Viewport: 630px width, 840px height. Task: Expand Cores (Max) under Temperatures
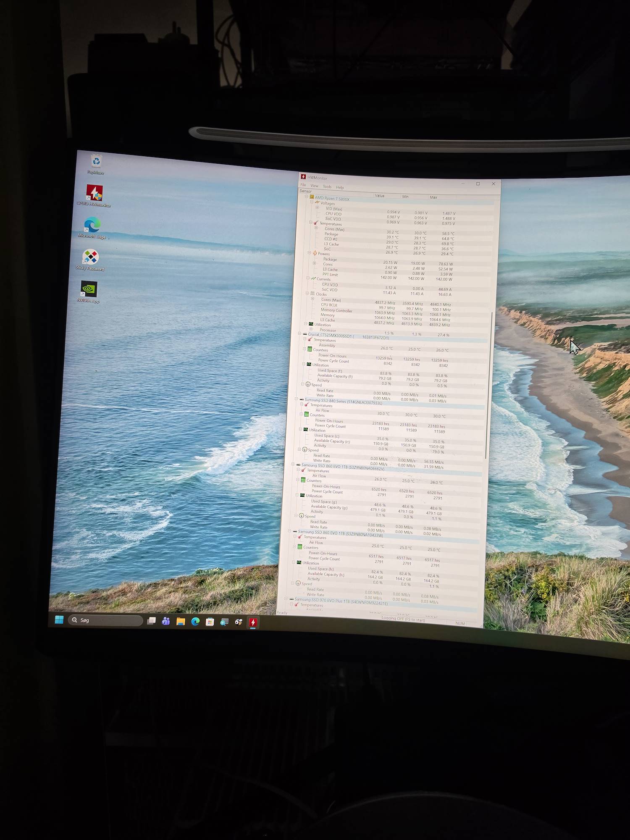point(316,228)
